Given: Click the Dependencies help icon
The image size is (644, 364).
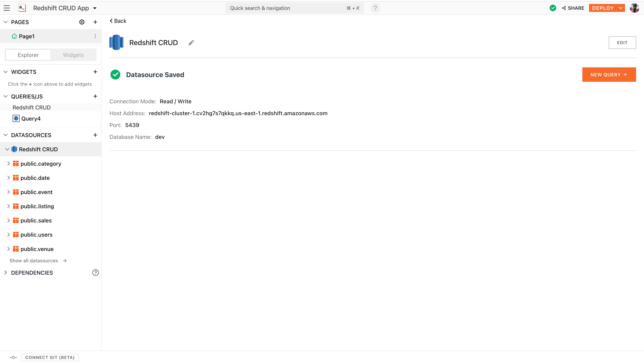Looking at the screenshot, I should click(x=95, y=273).
